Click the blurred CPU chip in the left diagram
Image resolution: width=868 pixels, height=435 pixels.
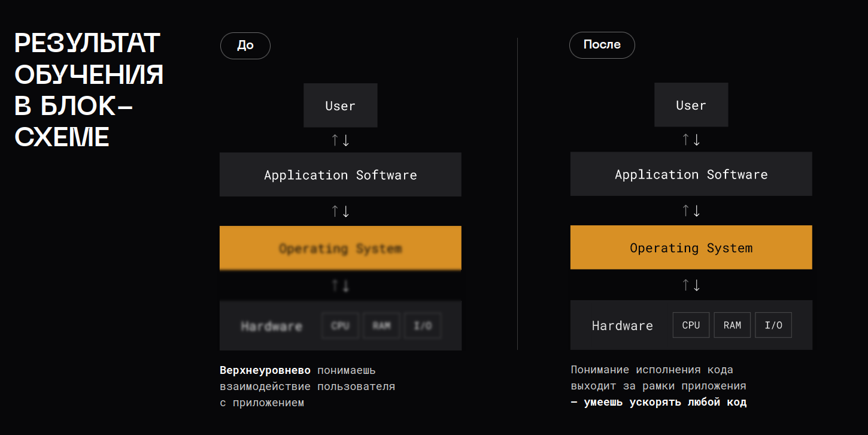click(x=340, y=326)
